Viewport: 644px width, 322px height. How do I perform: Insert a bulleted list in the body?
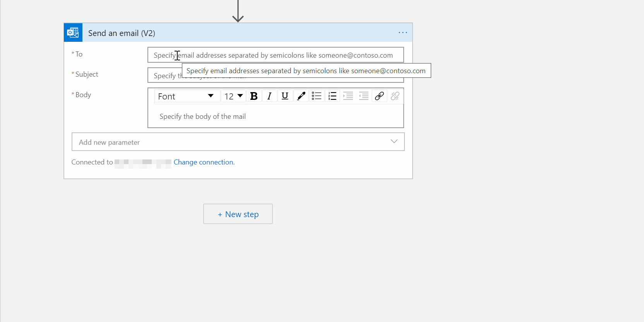pos(317,96)
